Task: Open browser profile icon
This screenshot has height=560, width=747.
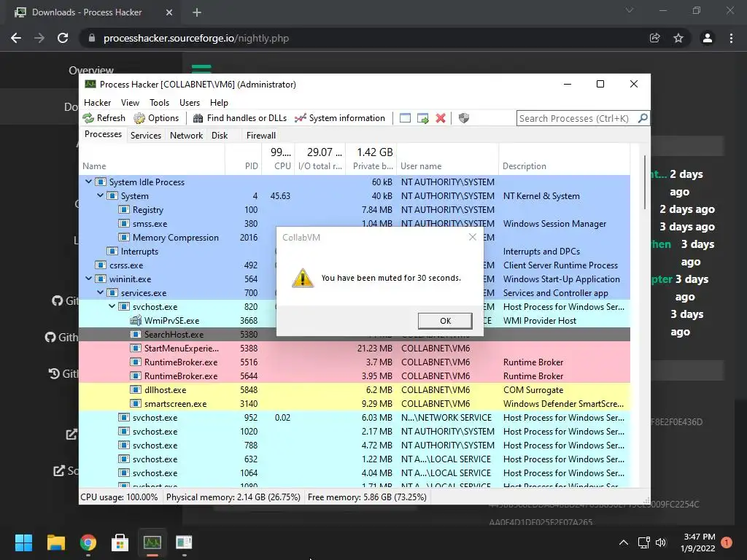Action: (708, 38)
